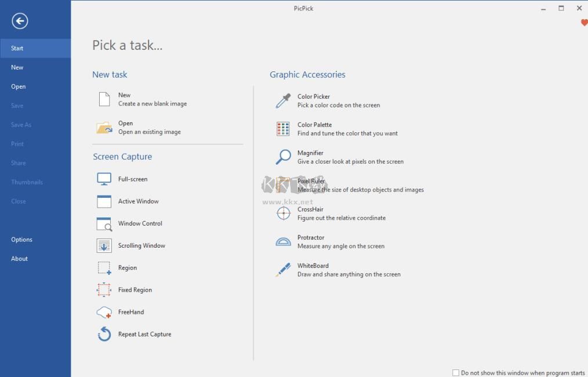The image size is (588, 377).
Task: Click the Full-screen capture monitor icon
Action: (104, 179)
